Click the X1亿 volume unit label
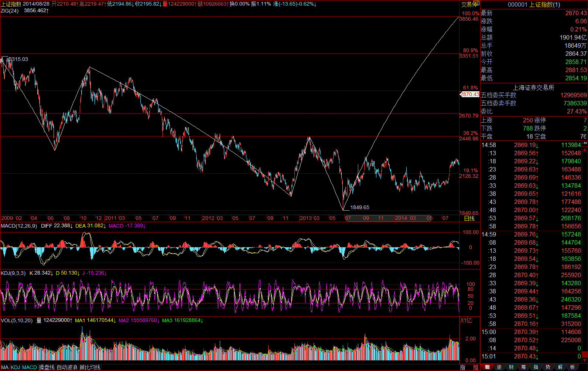Image resolution: width=588 pixels, height=371 pixels. [466, 320]
